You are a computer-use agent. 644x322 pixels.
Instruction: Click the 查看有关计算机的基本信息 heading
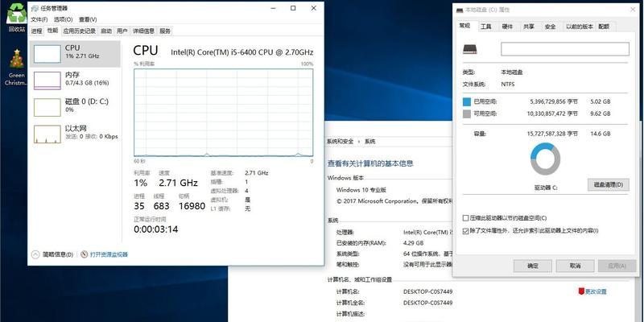click(x=370, y=163)
